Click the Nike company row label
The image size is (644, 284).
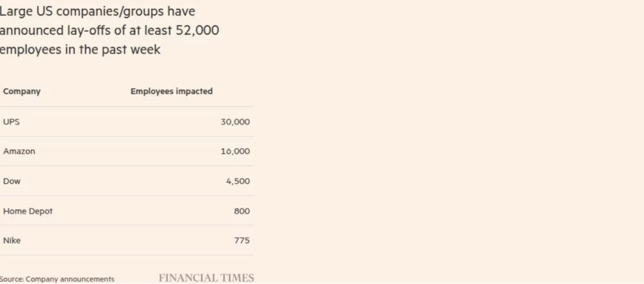pos(11,241)
